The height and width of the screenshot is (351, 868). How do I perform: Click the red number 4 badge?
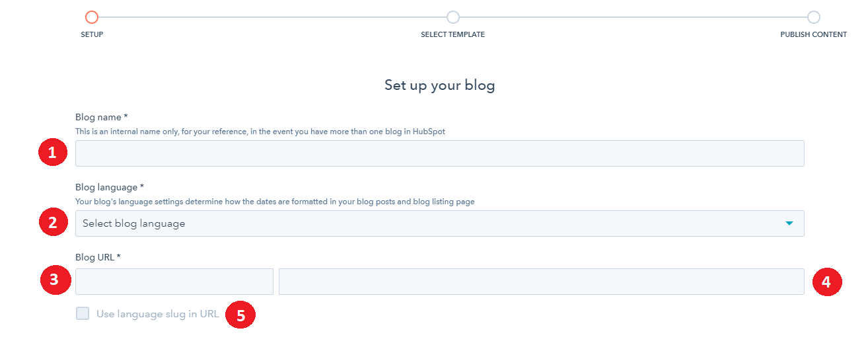[826, 282]
